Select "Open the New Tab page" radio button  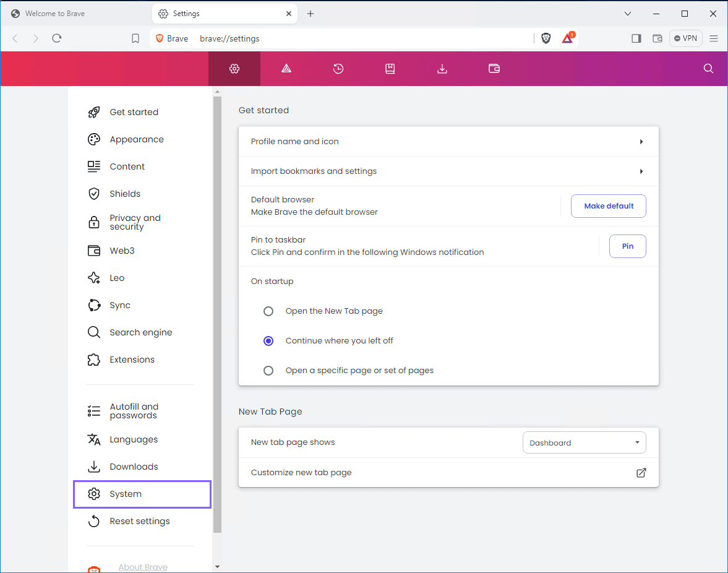pos(268,311)
